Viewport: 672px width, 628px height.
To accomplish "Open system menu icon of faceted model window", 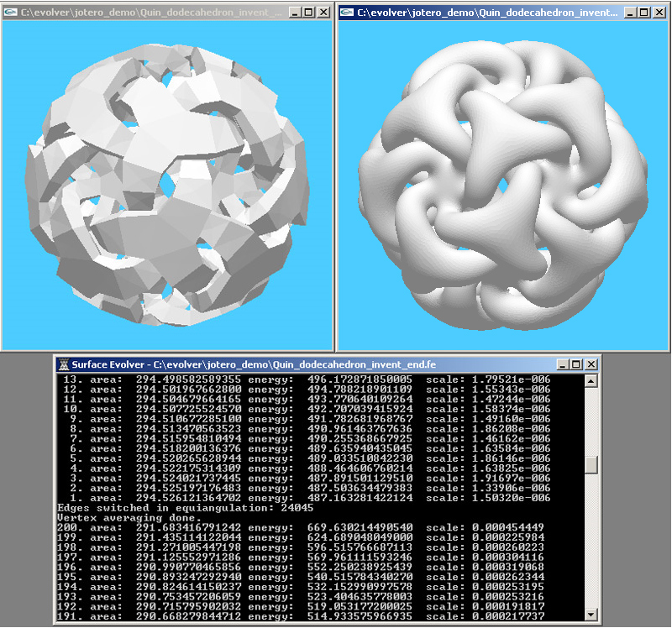I will tap(11, 13).
